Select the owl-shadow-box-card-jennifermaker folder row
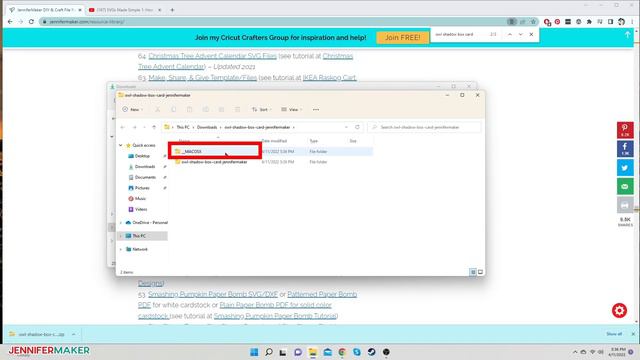The width and height of the screenshot is (640, 360). tap(271, 162)
